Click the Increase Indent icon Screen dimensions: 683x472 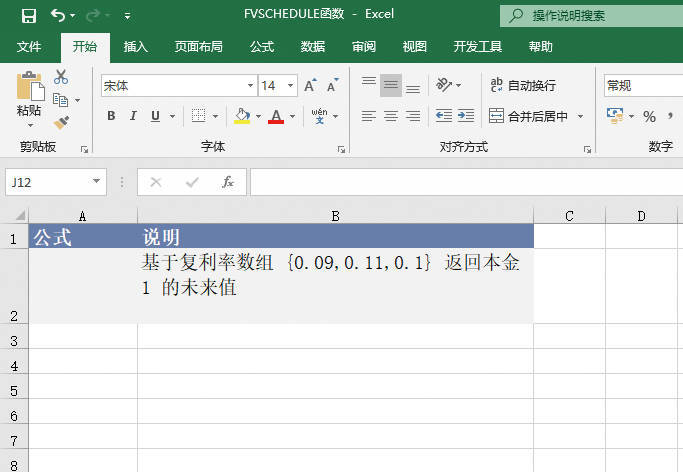pyautogui.click(x=465, y=116)
